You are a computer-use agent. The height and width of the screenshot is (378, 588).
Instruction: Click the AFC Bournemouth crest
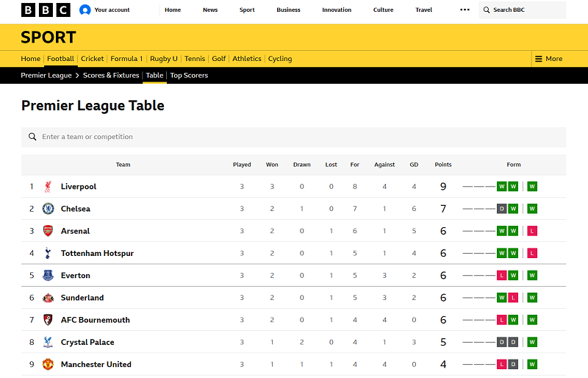(48, 320)
